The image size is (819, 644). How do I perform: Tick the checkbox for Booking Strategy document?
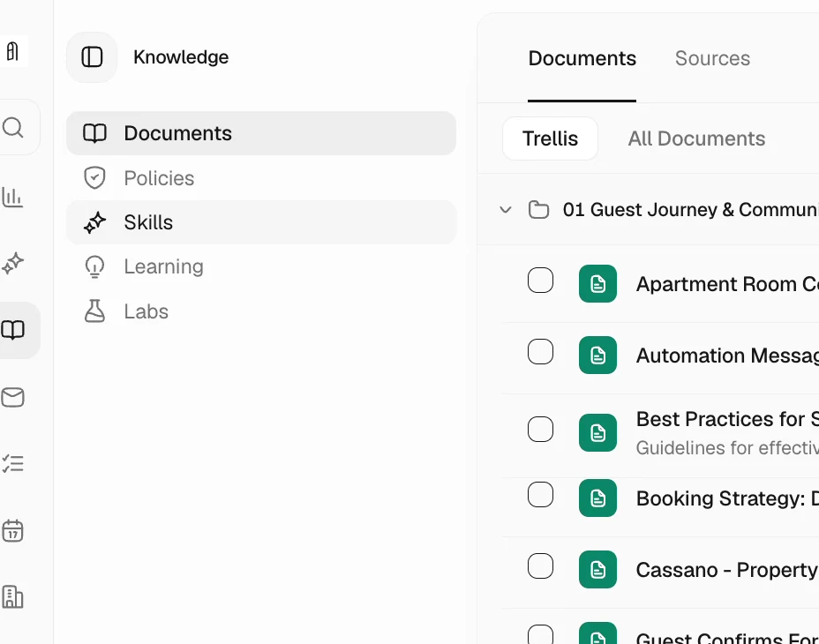540,495
